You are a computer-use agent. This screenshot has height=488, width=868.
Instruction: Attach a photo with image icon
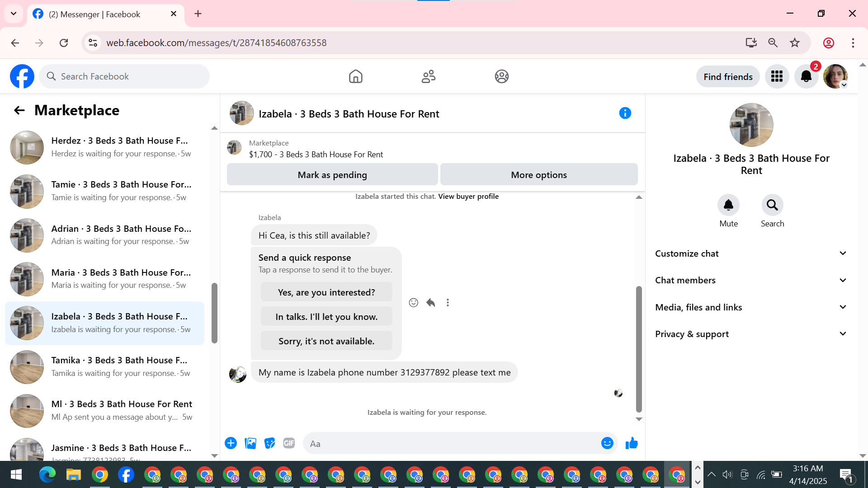pyautogui.click(x=250, y=443)
